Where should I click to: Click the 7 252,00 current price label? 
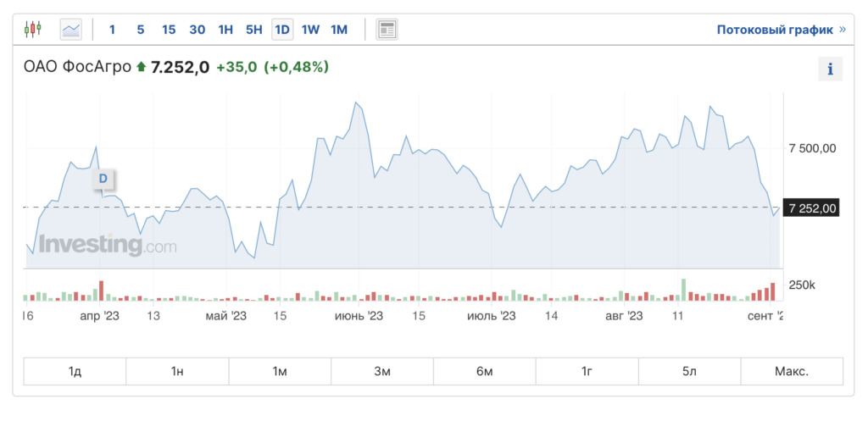tap(811, 208)
